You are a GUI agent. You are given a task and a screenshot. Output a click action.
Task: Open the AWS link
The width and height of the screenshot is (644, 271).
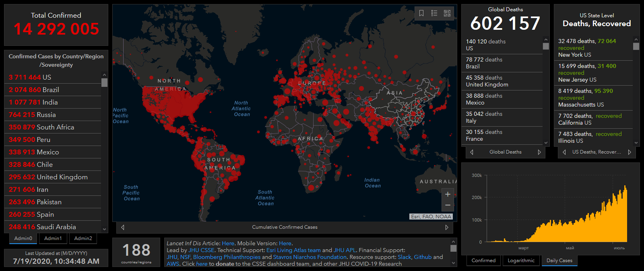point(173,264)
